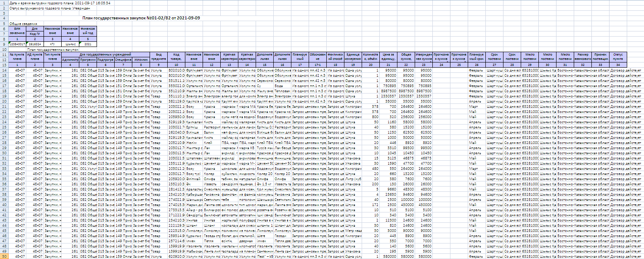This screenshot has width=644, height=259.
Task: Select the row 10 header number
Action: [x=4, y=49]
